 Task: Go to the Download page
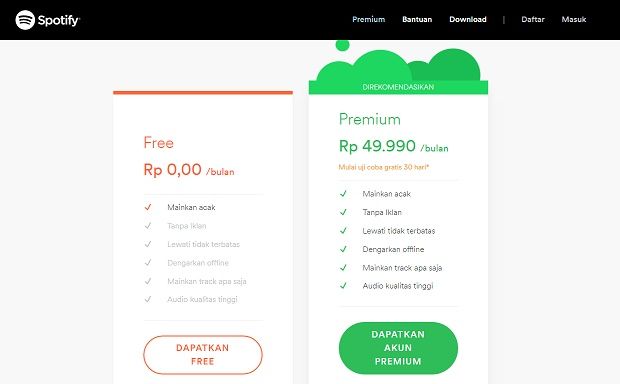pos(468,19)
